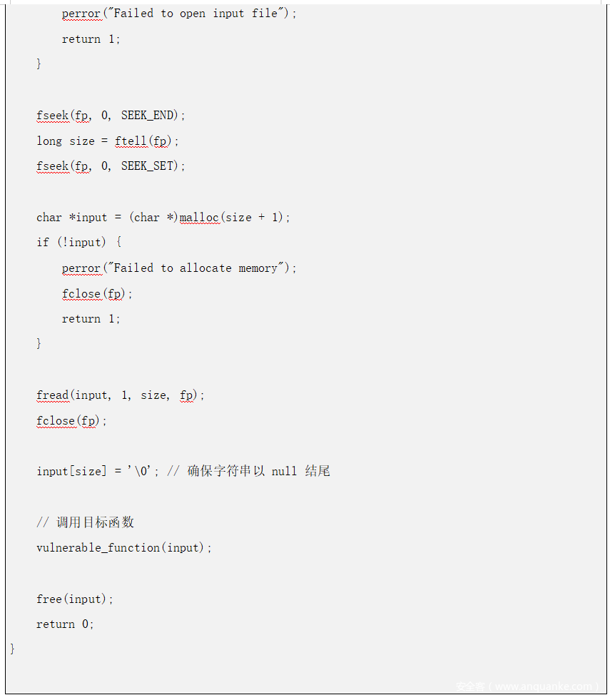Click the vulnerable_function(input) call
The width and height of the screenshot is (610, 700).
[124, 548]
